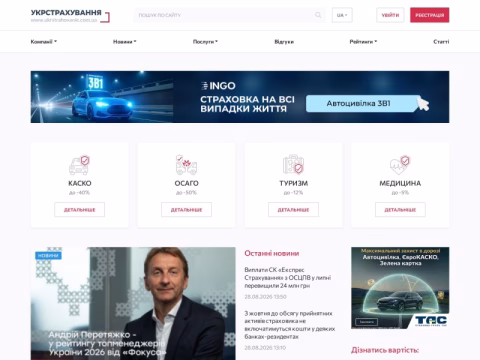Open the Відгуки menu item
Viewport: 480px width, 360px height.
[284, 42]
